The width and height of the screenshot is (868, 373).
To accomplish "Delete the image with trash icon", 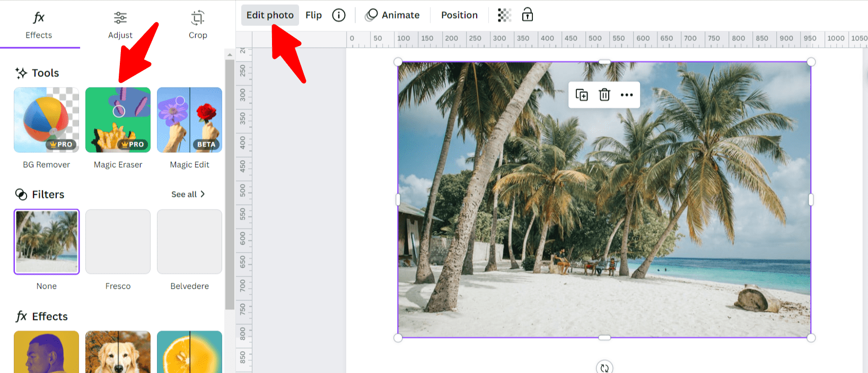I will point(604,95).
